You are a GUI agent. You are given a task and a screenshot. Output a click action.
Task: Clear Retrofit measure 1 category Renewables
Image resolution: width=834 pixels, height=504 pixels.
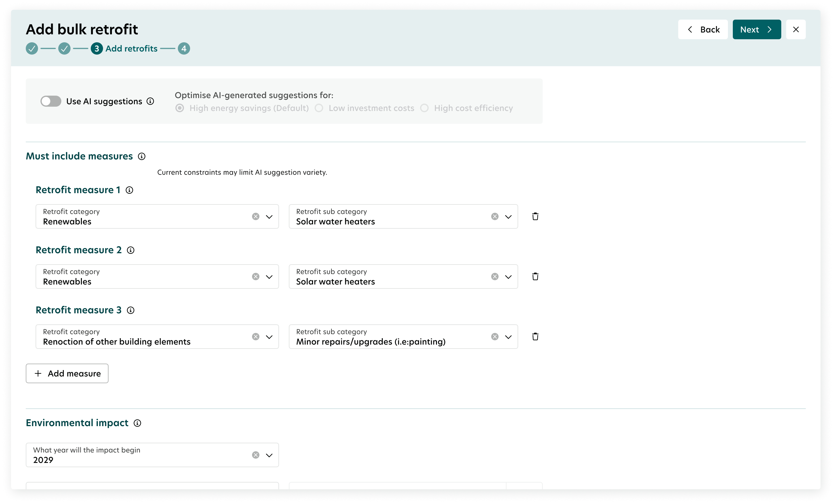click(255, 216)
